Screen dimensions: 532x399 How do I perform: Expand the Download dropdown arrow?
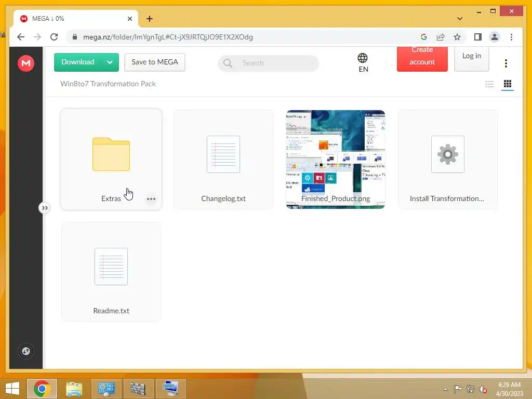tap(110, 62)
